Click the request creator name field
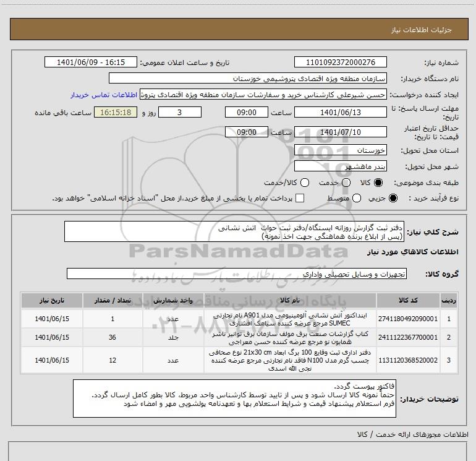Image resolution: width=476 pixels, height=461 pixels. tap(263, 95)
